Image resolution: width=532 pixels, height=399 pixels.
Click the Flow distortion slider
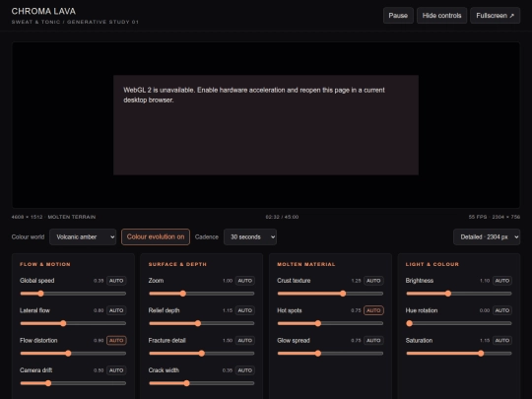pyautogui.click(x=73, y=354)
